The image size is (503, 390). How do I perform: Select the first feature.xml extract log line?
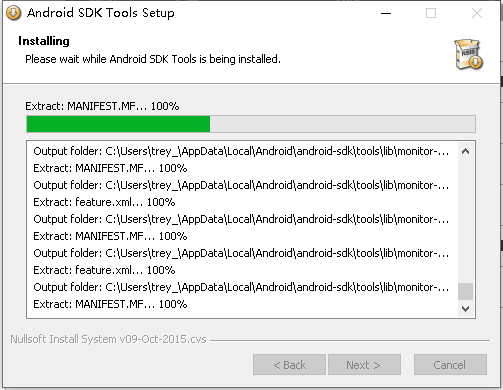coord(104,202)
